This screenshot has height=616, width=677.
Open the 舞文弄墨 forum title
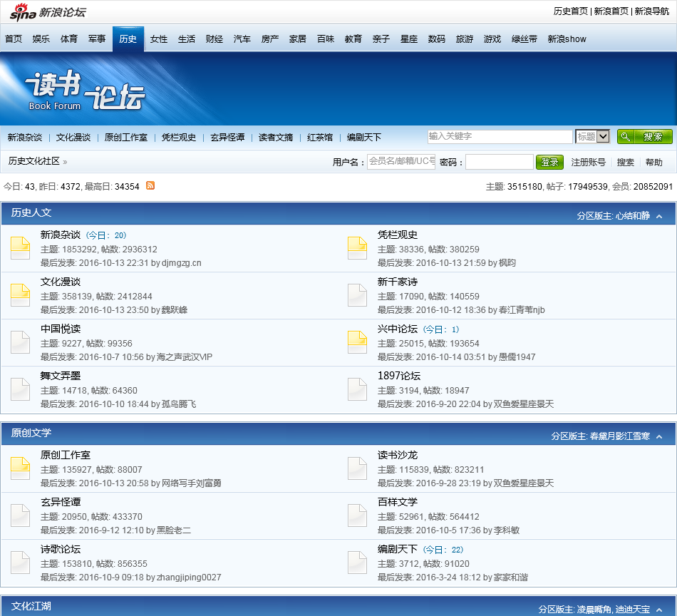tap(61, 376)
